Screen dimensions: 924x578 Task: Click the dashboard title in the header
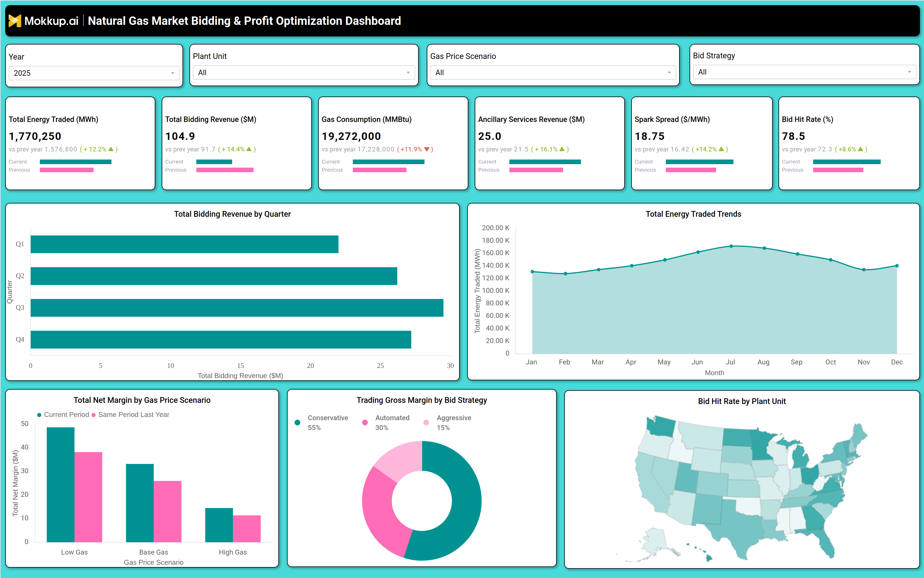[x=244, y=21]
